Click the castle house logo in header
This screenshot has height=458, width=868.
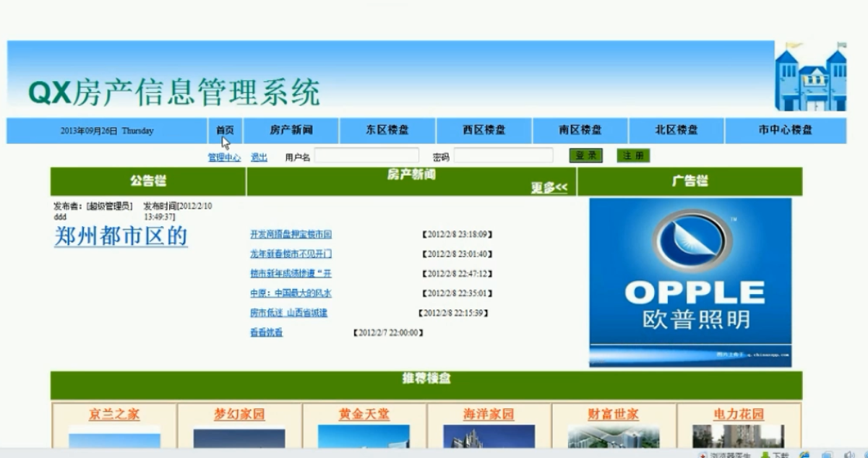[810, 77]
